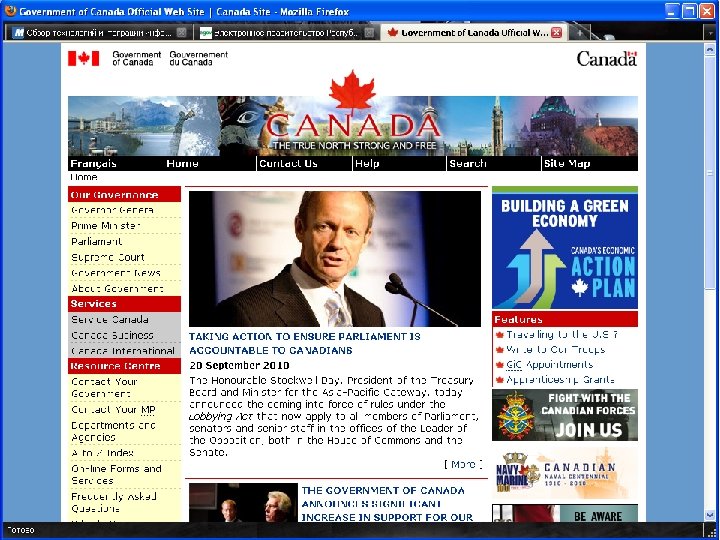Click the 20 September 2010 date line
The image size is (720, 540).
[x=239, y=366]
